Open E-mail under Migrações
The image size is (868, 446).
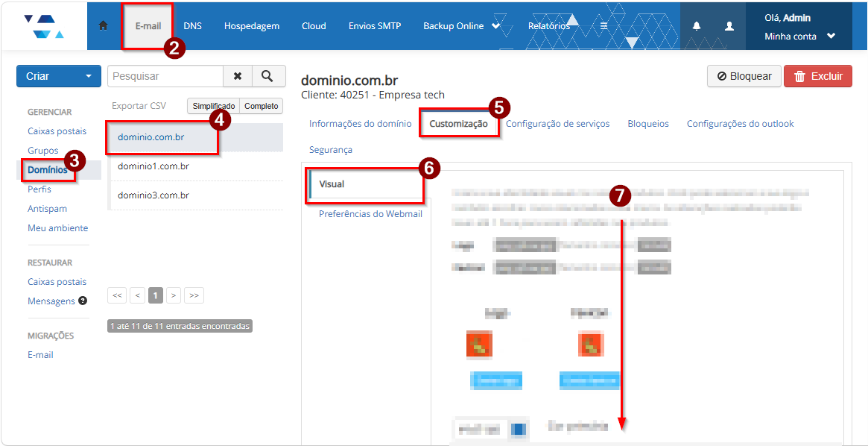tap(40, 355)
